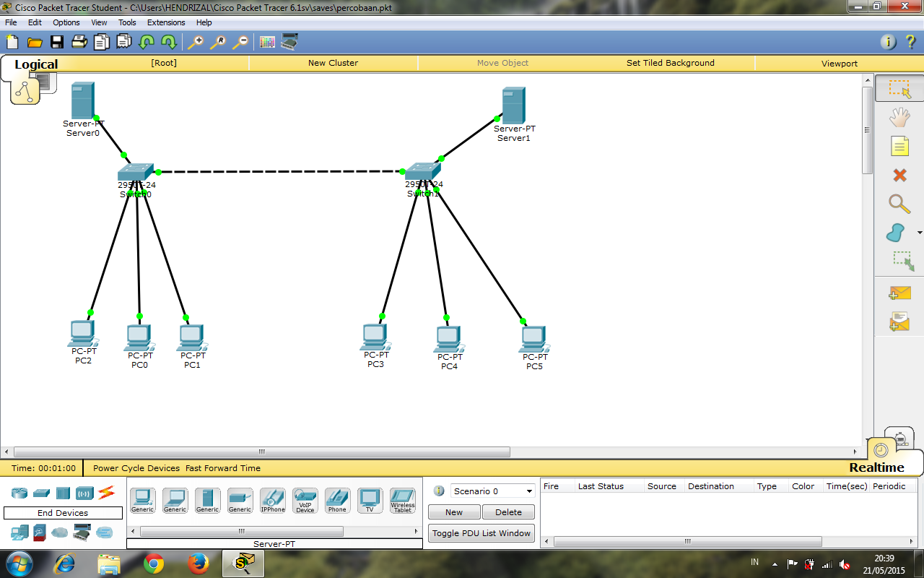Create a new file from the toolbar
The image size is (924, 578).
point(12,42)
